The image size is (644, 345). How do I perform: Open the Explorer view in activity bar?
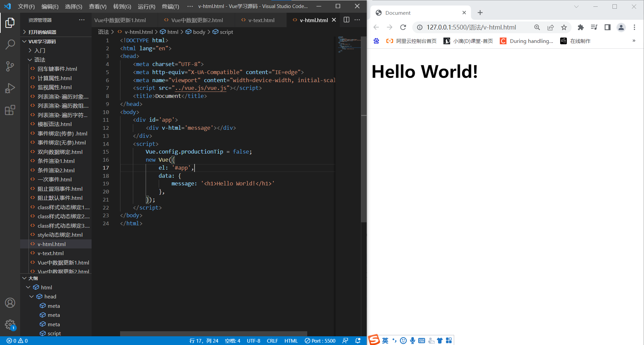[10, 23]
